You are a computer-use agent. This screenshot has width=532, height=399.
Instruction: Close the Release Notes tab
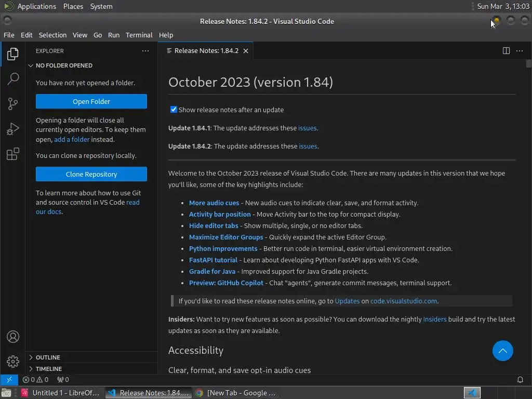pyautogui.click(x=246, y=51)
